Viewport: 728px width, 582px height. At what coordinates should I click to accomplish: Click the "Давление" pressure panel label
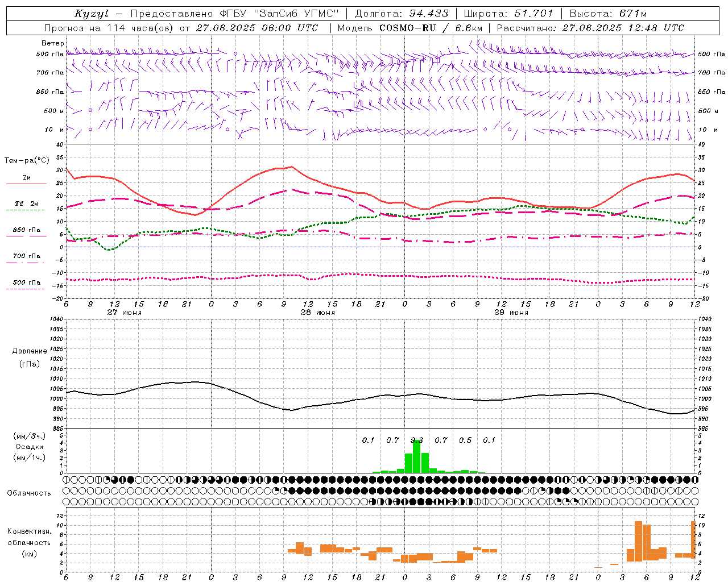pyautogui.click(x=29, y=351)
